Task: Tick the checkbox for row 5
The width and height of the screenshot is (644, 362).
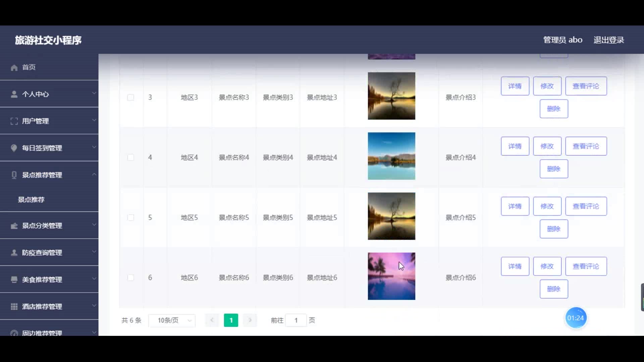Action: coord(131,218)
